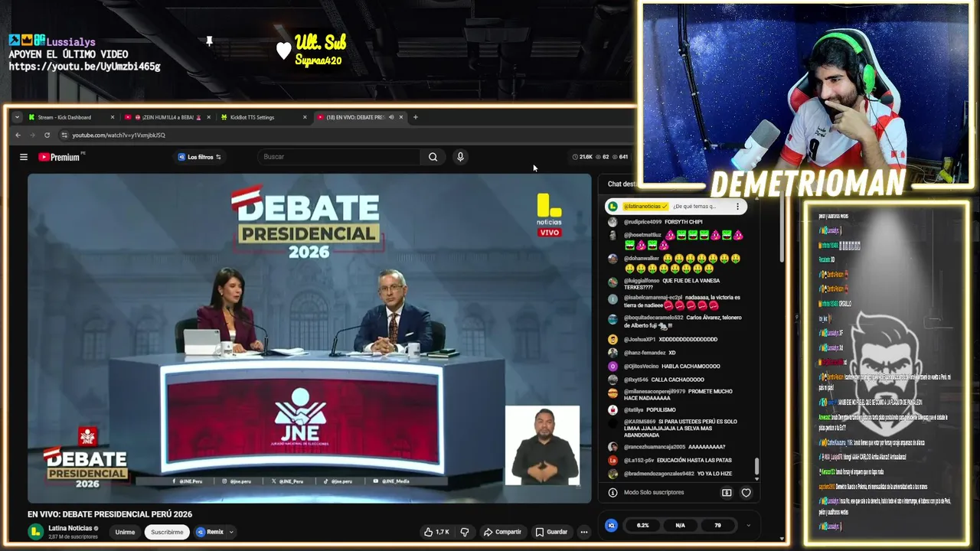Click the blue IQ extension icon below chat
The height and width of the screenshot is (551, 980).
[611, 525]
